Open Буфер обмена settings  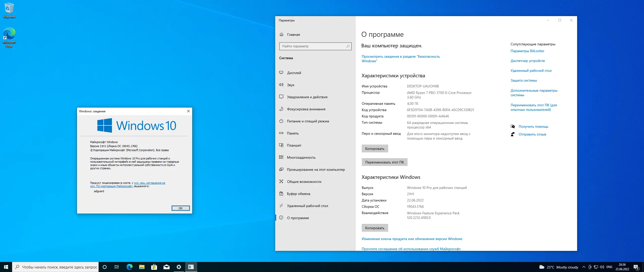click(298, 194)
